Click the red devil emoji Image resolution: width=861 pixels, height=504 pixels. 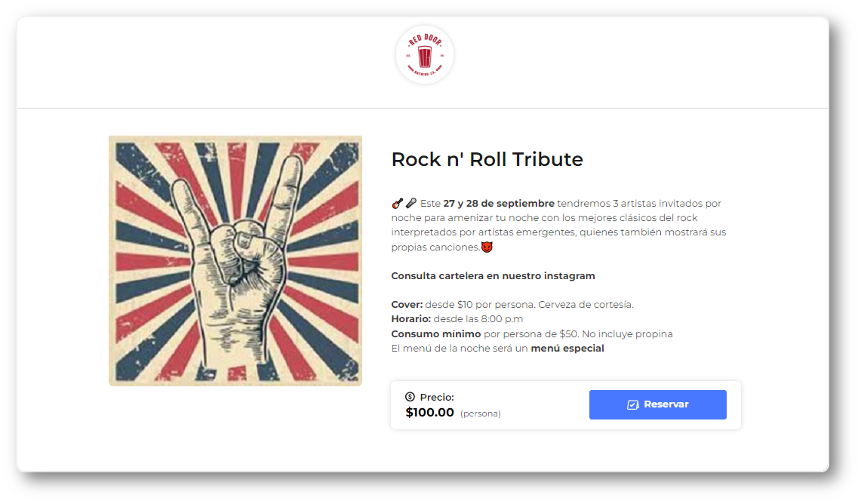coord(487,247)
